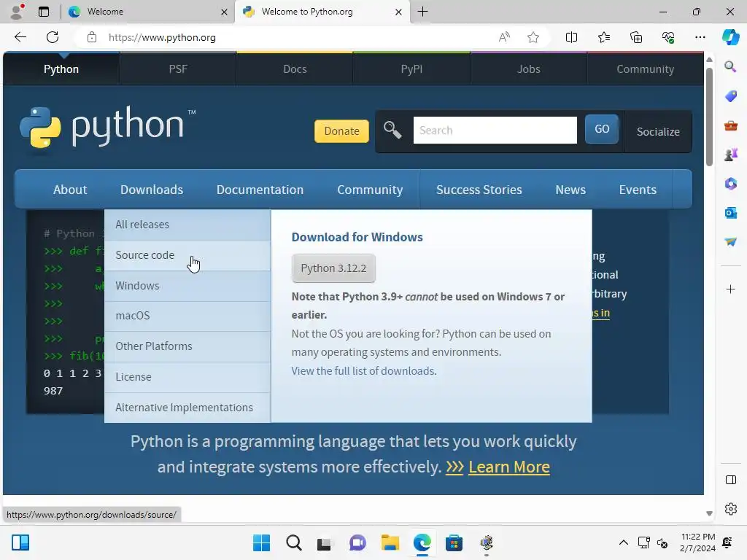Switch to the Welcome tab
The height and width of the screenshot is (560, 747).
pos(147,12)
